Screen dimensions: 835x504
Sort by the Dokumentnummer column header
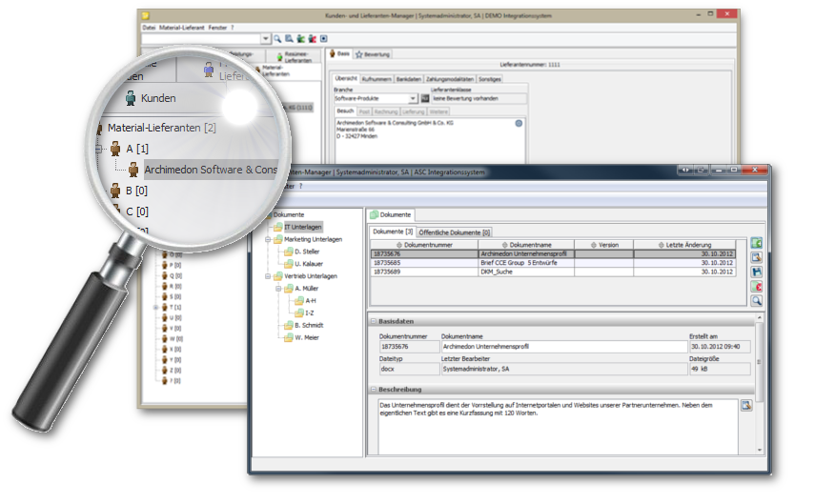pyautogui.click(x=424, y=246)
